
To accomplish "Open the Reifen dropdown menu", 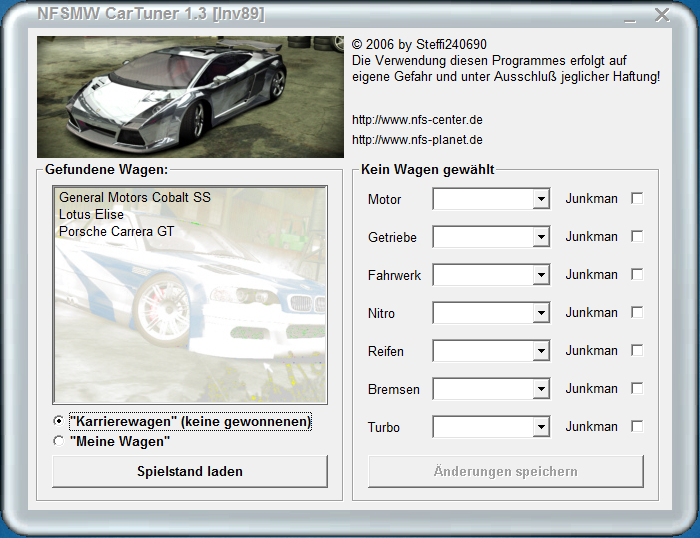I will pos(541,351).
